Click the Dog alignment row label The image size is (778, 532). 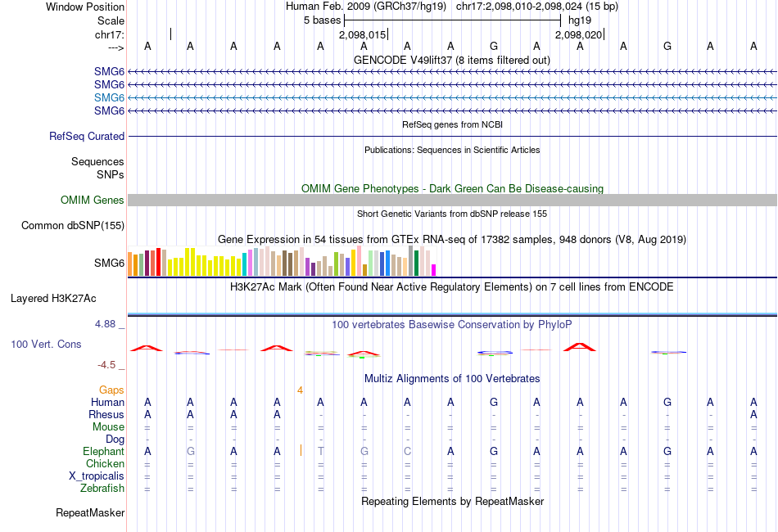click(115, 440)
